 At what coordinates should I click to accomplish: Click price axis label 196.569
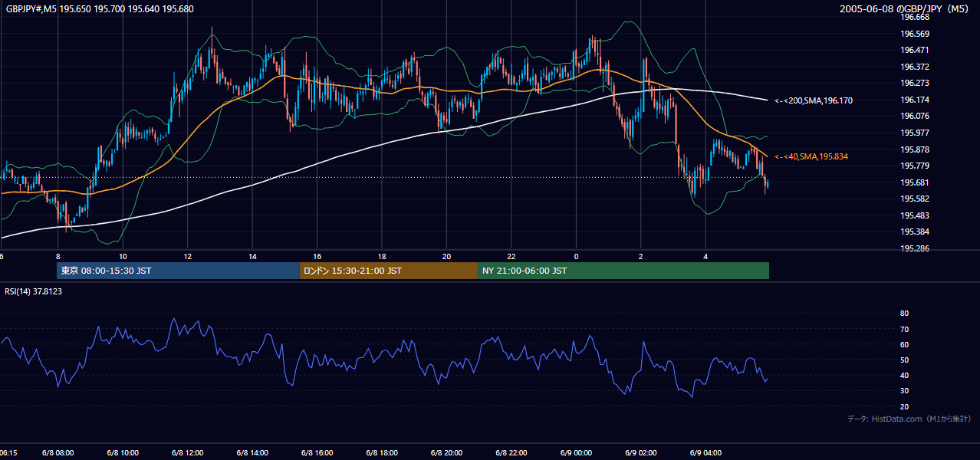point(915,34)
